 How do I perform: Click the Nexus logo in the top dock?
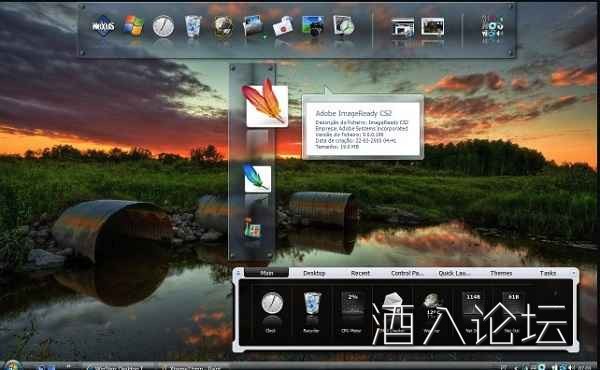103,26
